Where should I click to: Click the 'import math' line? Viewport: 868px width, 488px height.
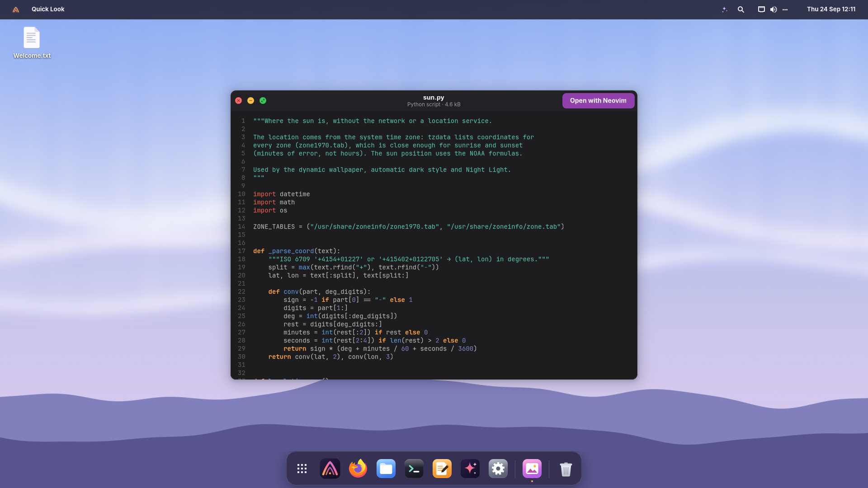coord(274,202)
